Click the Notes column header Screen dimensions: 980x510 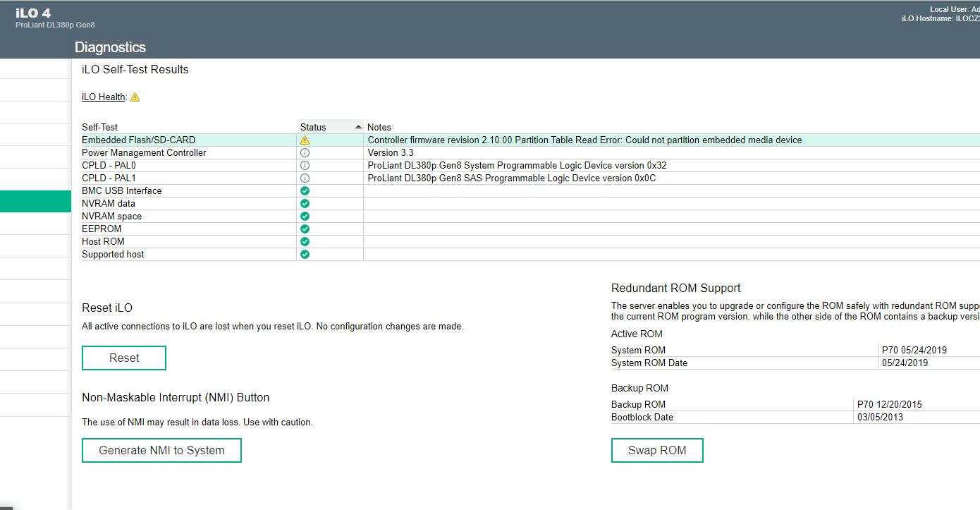379,128
